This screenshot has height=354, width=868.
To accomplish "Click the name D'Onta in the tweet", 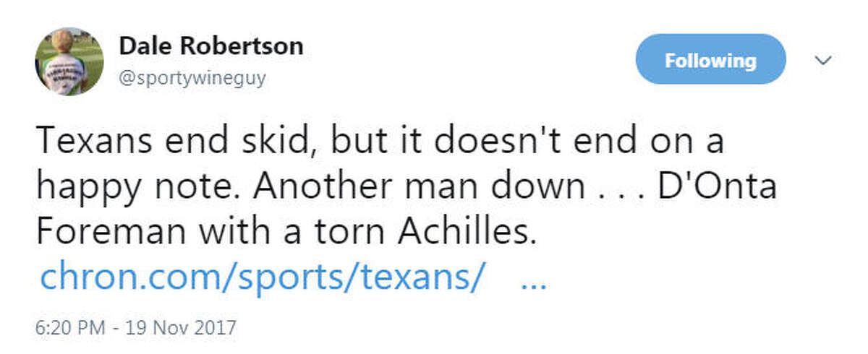I will [x=718, y=187].
